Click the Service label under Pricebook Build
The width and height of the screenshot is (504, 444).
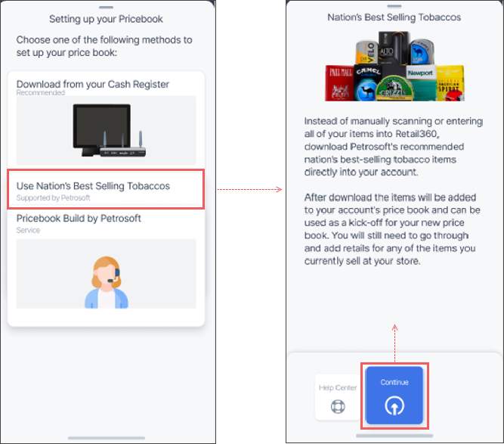[x=28, y=231]
